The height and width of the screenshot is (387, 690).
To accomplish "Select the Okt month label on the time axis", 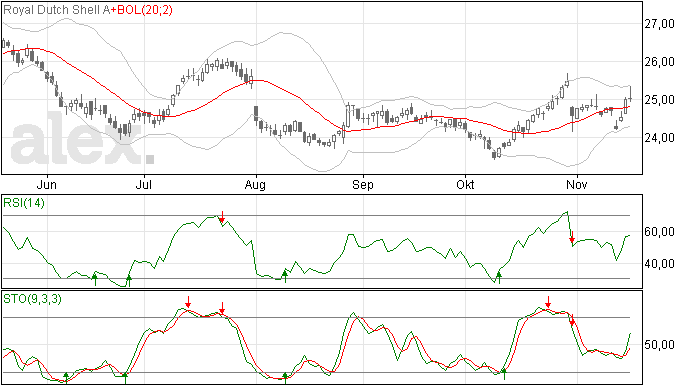I will (x=465, y=184).
